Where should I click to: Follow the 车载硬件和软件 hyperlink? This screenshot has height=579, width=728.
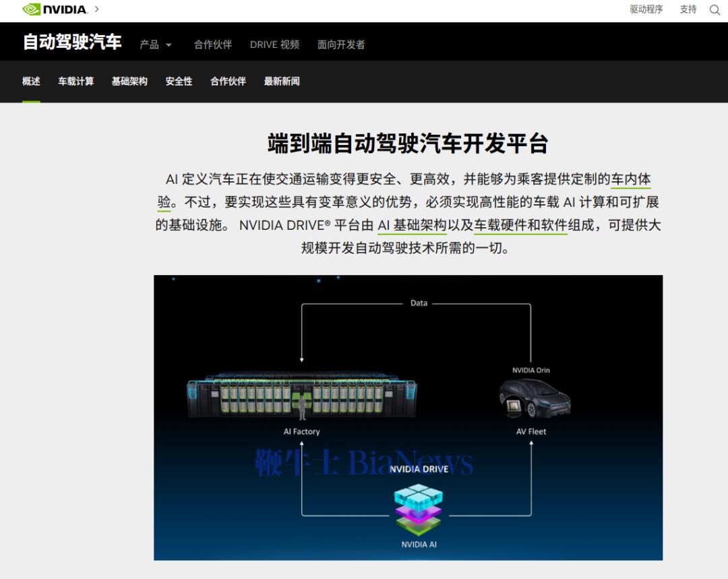tap(520, 225)
